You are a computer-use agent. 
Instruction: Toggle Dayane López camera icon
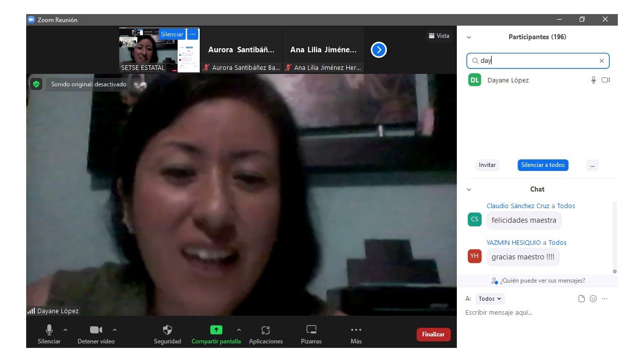tap(606, 80)
